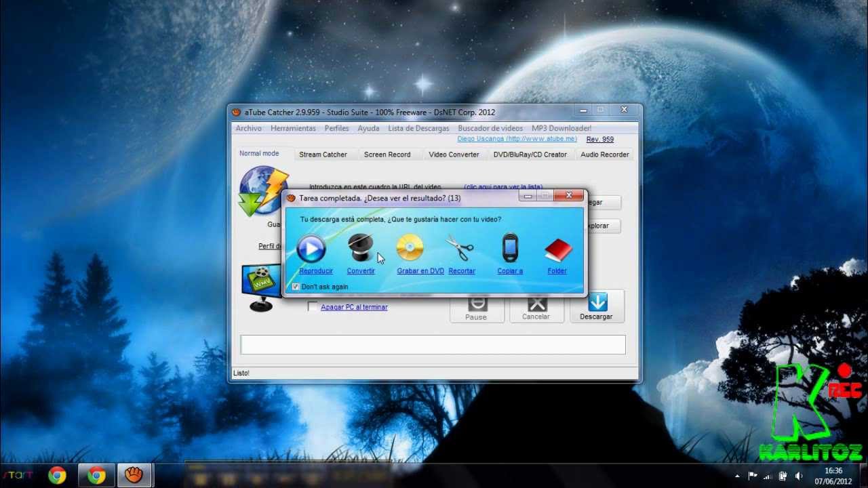Click the Convertir link
The height and width of the screenshot is (488, 868).
(x=361, y=271)
